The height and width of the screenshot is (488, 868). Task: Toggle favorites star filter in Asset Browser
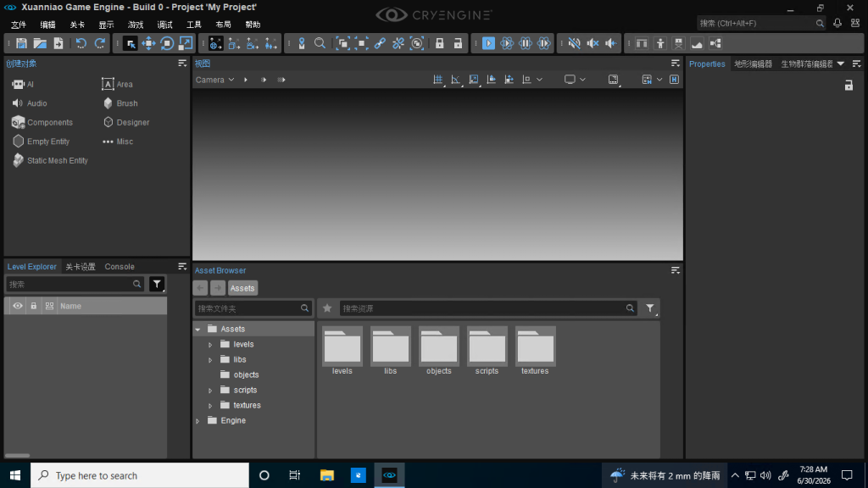tap(327, 308)
